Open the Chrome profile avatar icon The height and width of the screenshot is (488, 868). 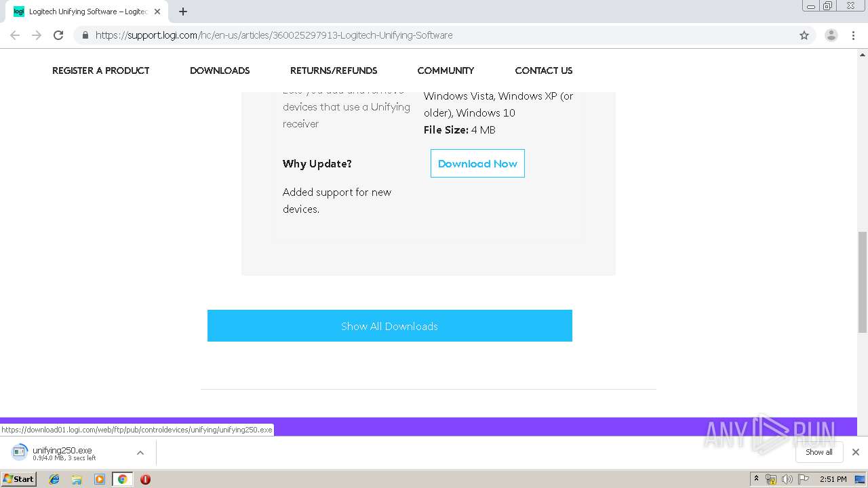tap(831, 35)
